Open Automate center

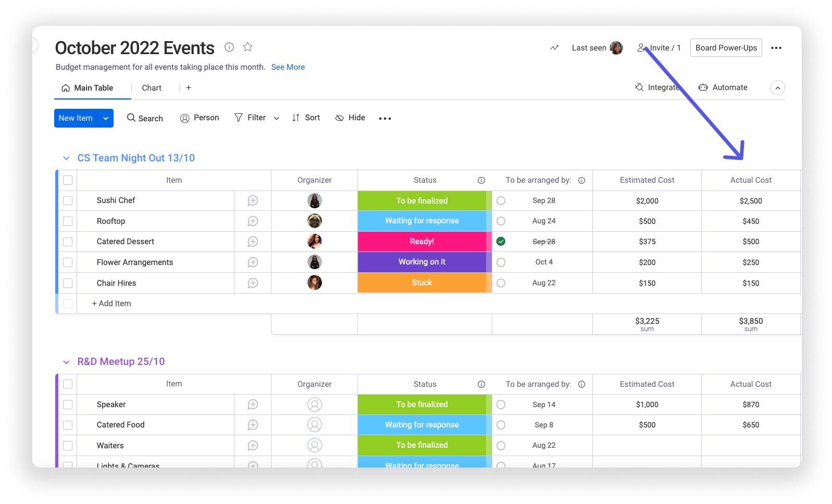coord(723,87)
